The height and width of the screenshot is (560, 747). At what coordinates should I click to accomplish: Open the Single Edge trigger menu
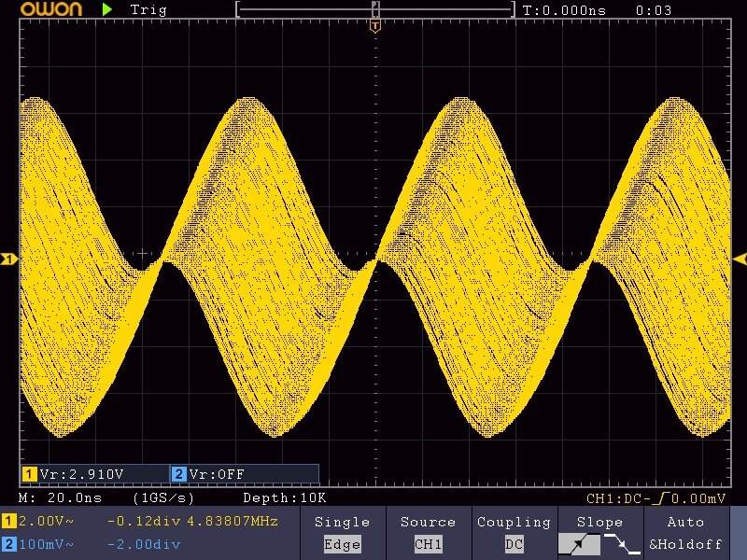pyautogui.click(x=343, y=533)
